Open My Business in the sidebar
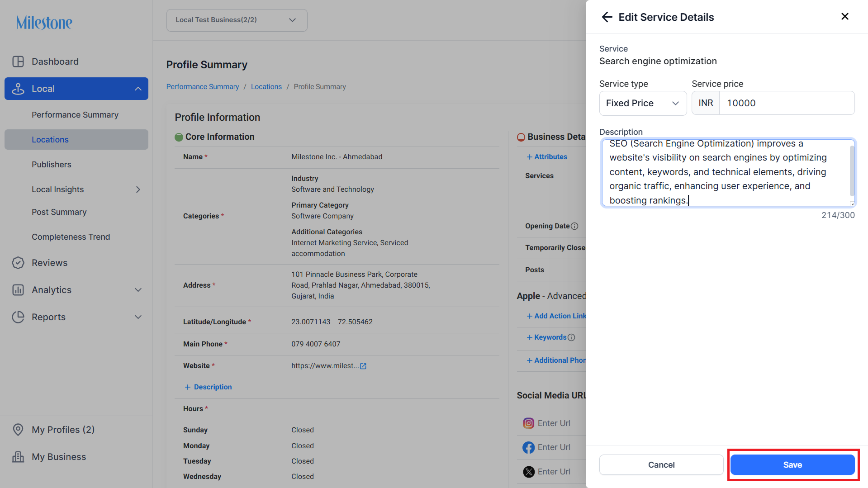Screen dimensions: 868x488 coord(59,457)
